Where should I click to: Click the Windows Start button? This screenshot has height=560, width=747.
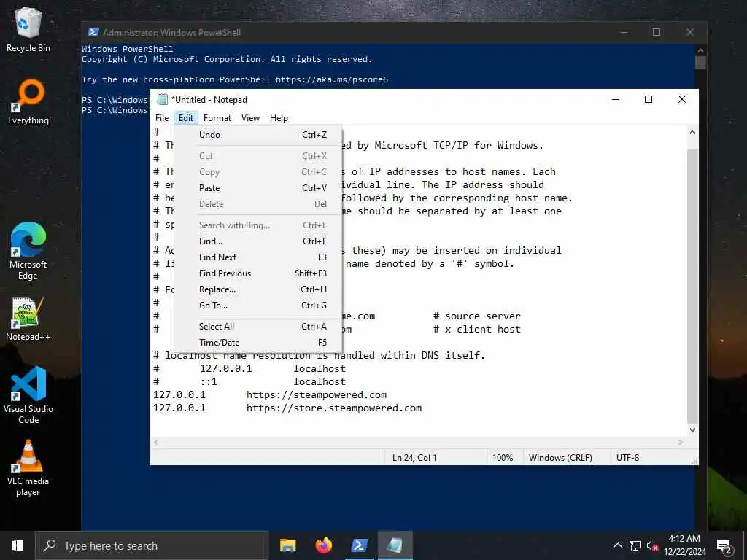pyautogui.click(x=18, y=545)
